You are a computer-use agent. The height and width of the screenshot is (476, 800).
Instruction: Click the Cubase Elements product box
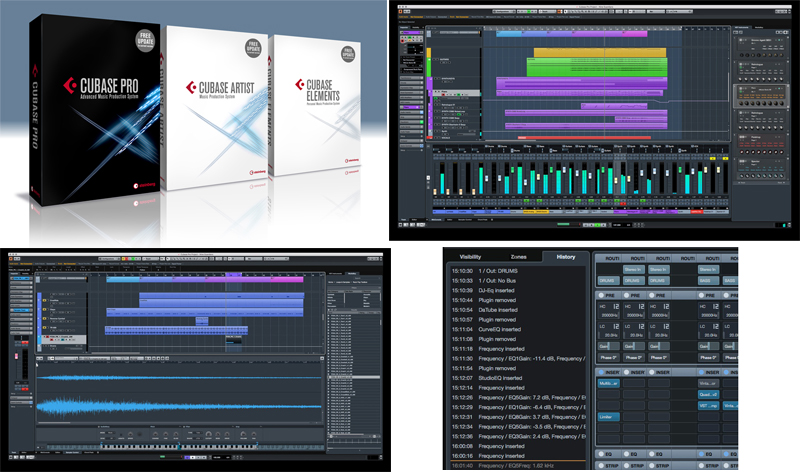tap(315, 106)
